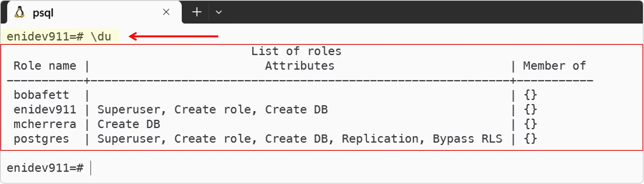Click "Replication" attribute text

pyautogui.click(x=380, y=139)
